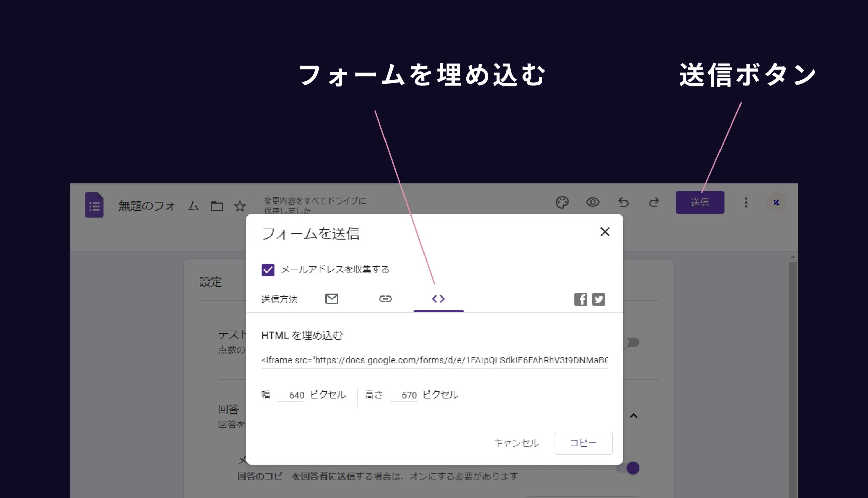The height and width of the screenshot is (498, 868).
Task: Star the 無題のフォーム document
Action: [240, 206]
